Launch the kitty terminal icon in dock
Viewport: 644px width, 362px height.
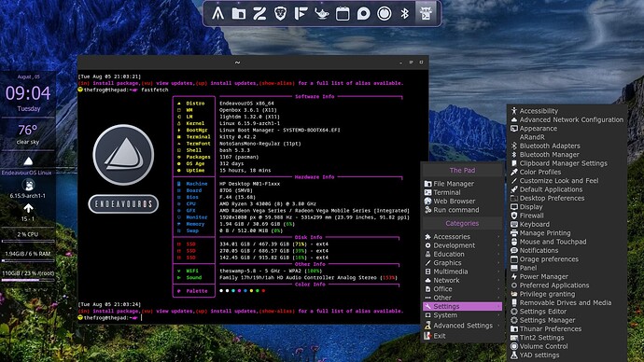point(426,14)
